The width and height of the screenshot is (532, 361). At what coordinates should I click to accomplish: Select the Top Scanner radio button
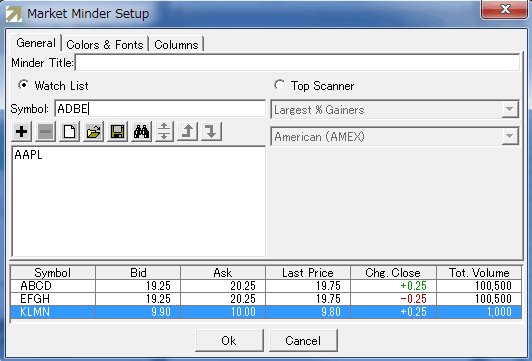point(280,85)
